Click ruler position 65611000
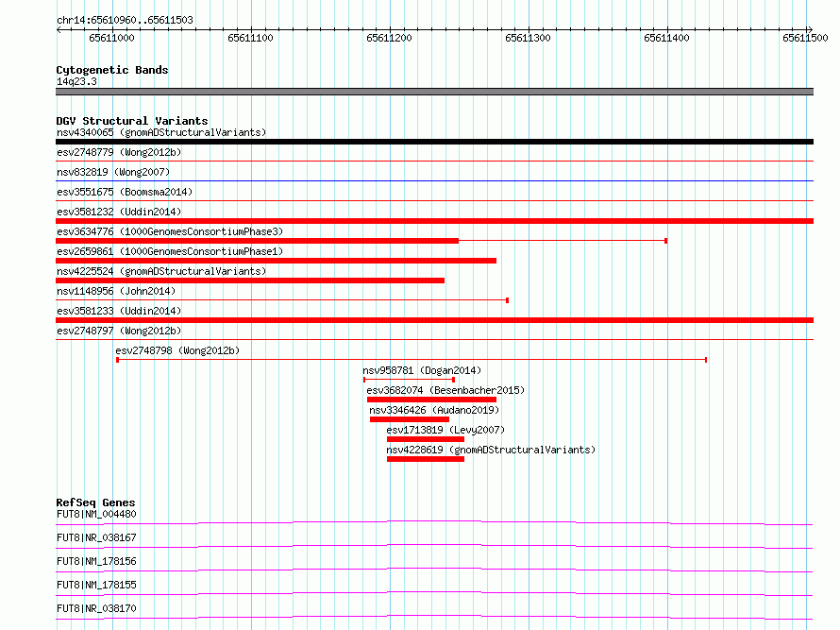840x630 pixels. pos(111,38)
